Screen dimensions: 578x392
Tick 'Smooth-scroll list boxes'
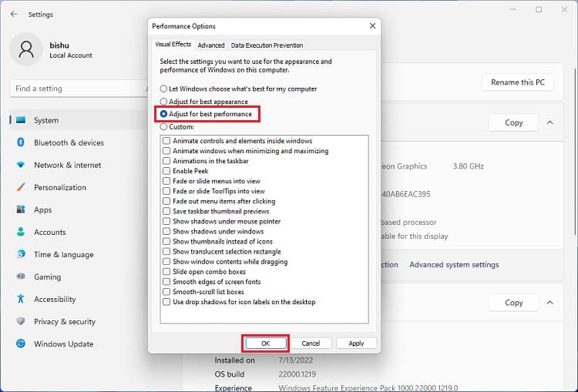point(166,292)
